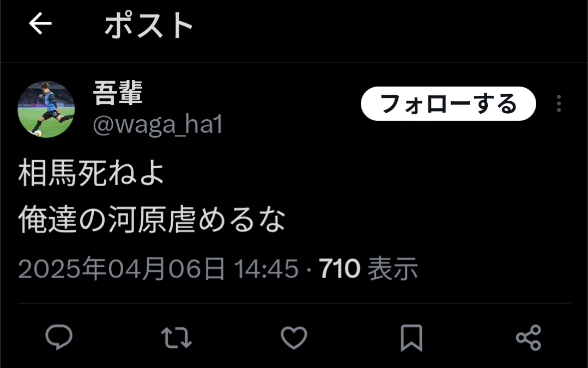The height and width of the screenshot is (368, 588).
Task: Like the post with the heart icon
Action: [294, 338]
